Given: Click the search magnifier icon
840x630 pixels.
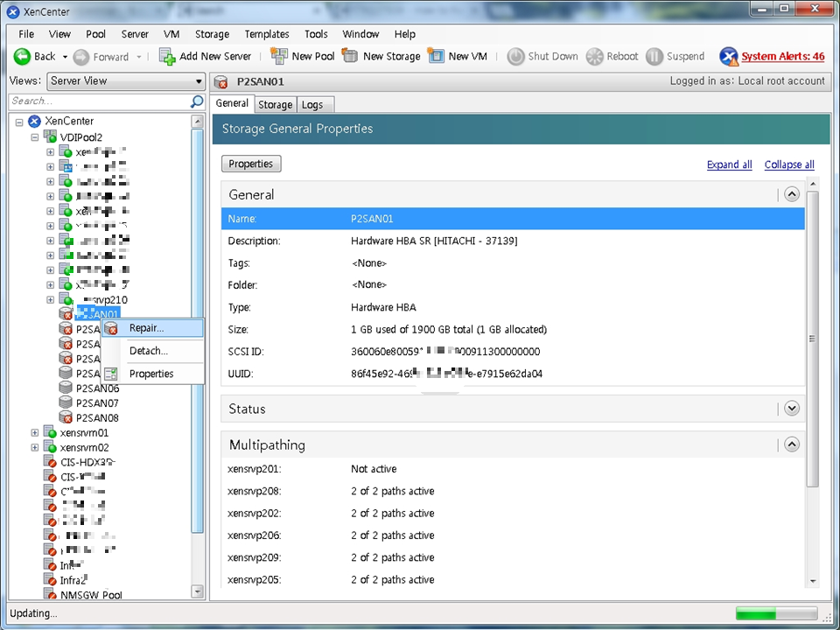Looking at the screenshot, I should (197, 101).
